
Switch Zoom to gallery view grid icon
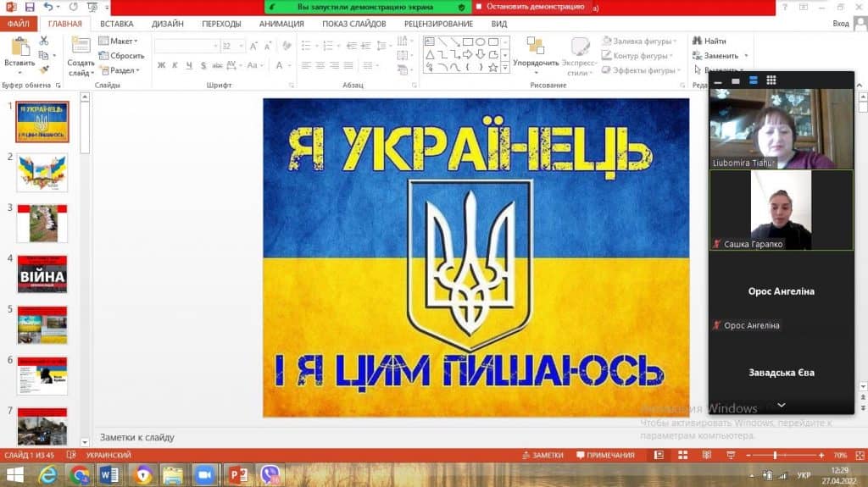771,80
